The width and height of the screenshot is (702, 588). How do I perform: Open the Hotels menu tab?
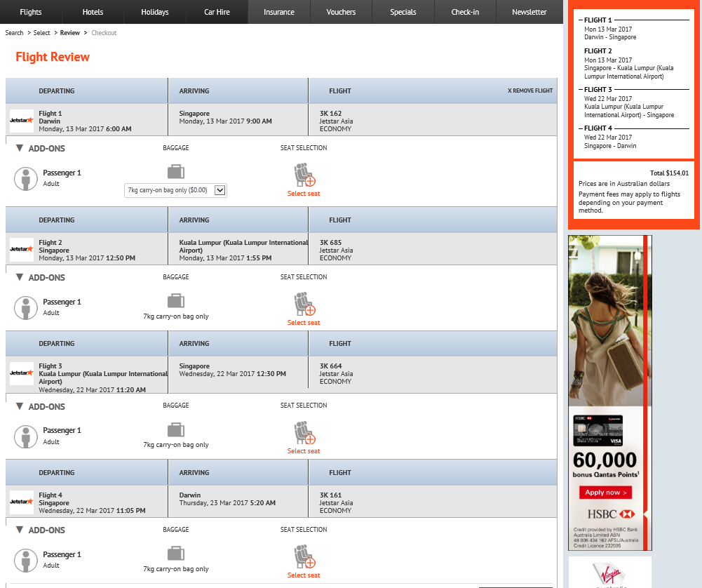pyautogui.click(x=93, y=12)
